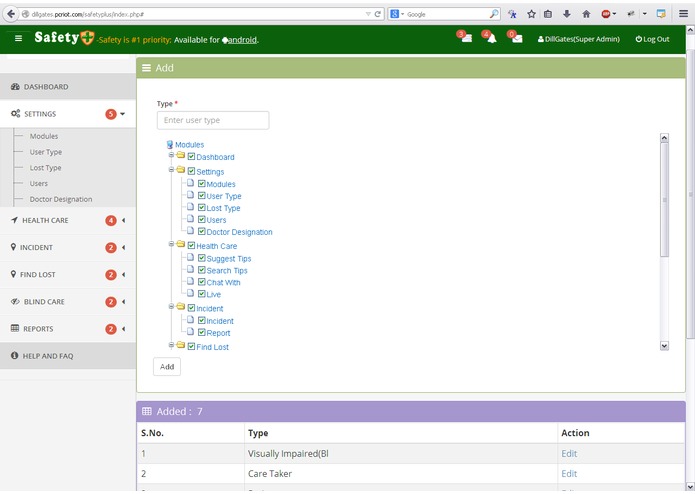Toggle the User Type checkbox in tree
The height and width of the screenshot is (494, 695).
[202, 195]
